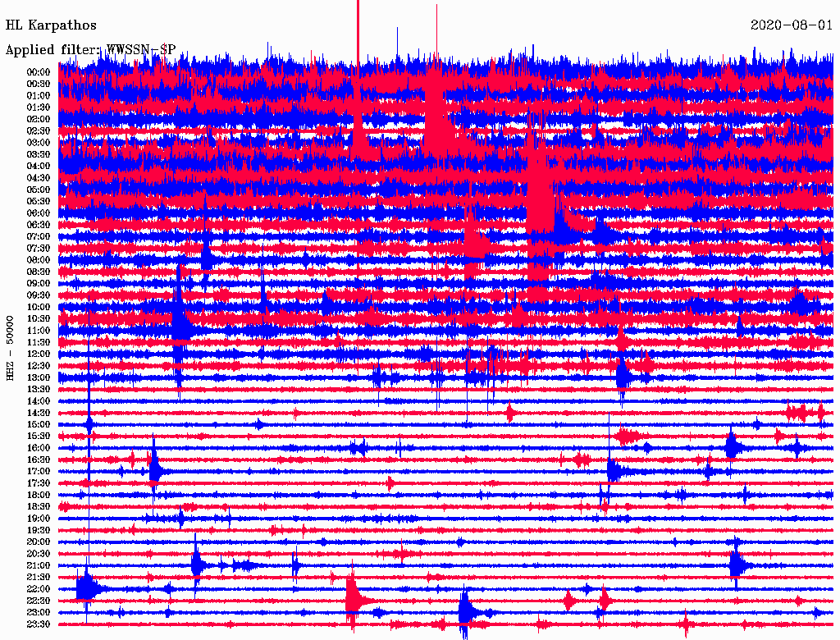This screenshot has height=640, width=840.
Task: Click the 09:30 time label
Action: point(39,295)
